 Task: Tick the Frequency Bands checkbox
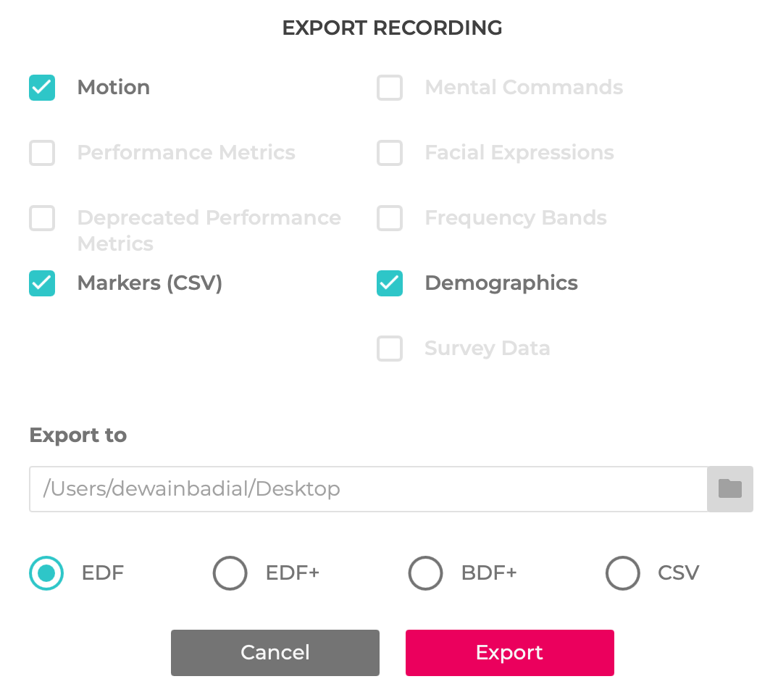[x=390, y=218]
